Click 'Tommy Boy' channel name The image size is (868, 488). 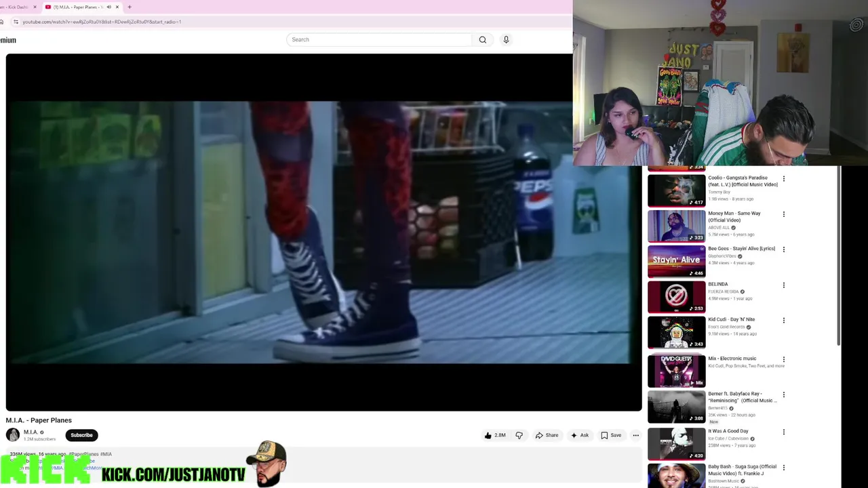point(719,192)
